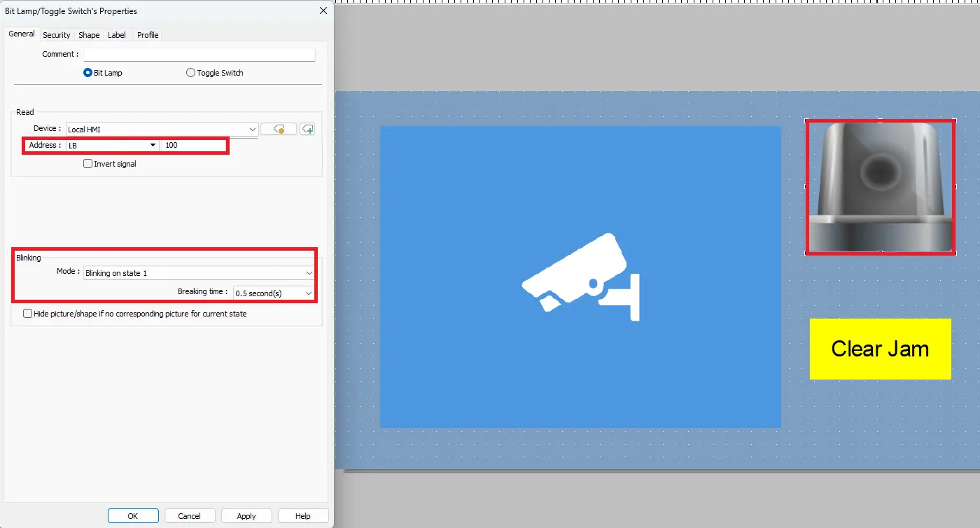The image size is (980, 528).
Task: Click the yellow Clear Jam button
Action: click(880, 349)
